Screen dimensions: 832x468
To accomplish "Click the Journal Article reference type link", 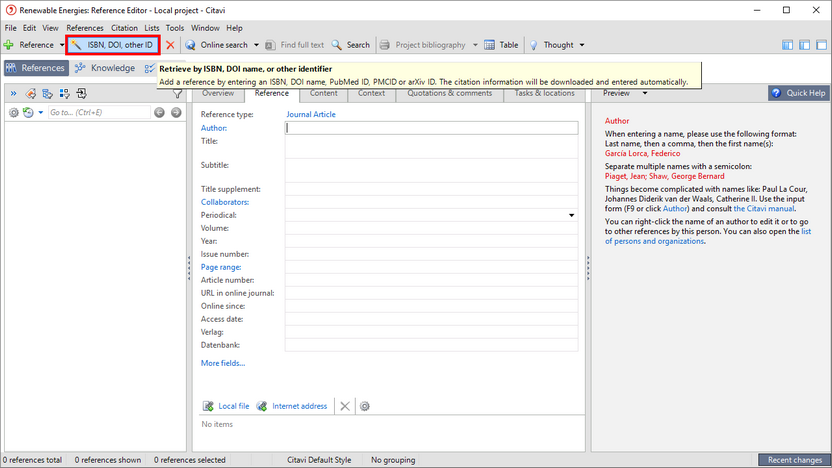I will [x=311, y=115].
